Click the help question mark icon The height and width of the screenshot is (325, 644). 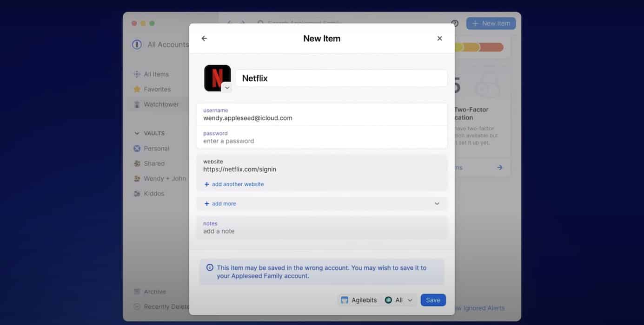455,23
